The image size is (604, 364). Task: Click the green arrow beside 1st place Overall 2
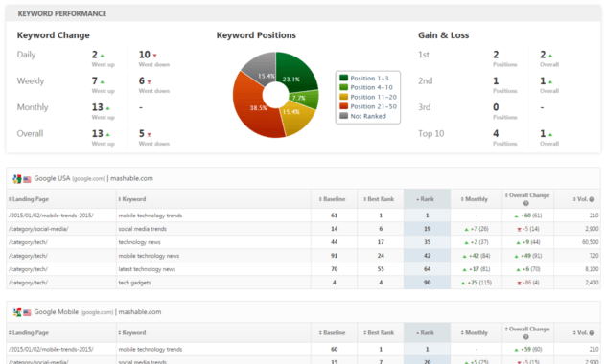[550, 56]
